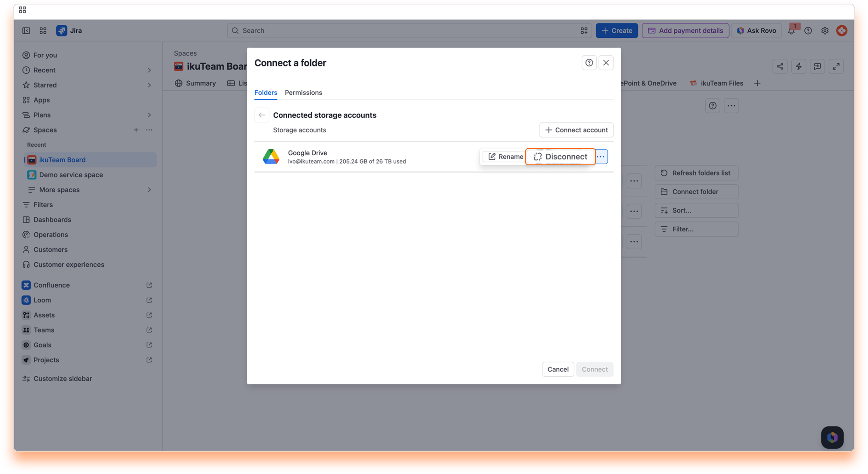
Task: Expand More spaces in the sidebar
Action: pos(149,190)
